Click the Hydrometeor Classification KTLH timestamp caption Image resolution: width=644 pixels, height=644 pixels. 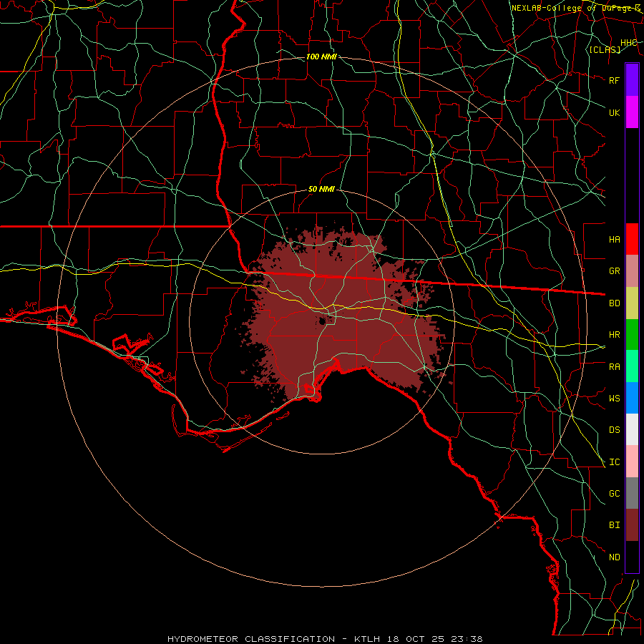[325, 639]
